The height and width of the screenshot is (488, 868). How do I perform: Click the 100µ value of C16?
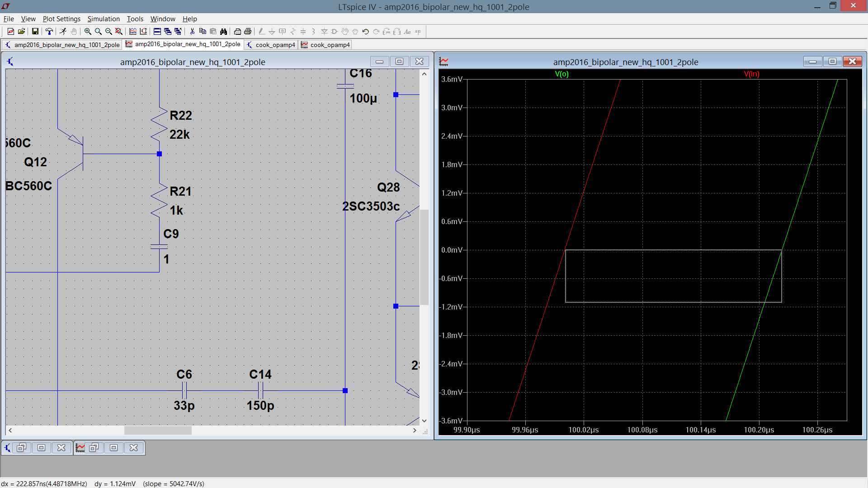pyautogui.click(x=363, y=99)
